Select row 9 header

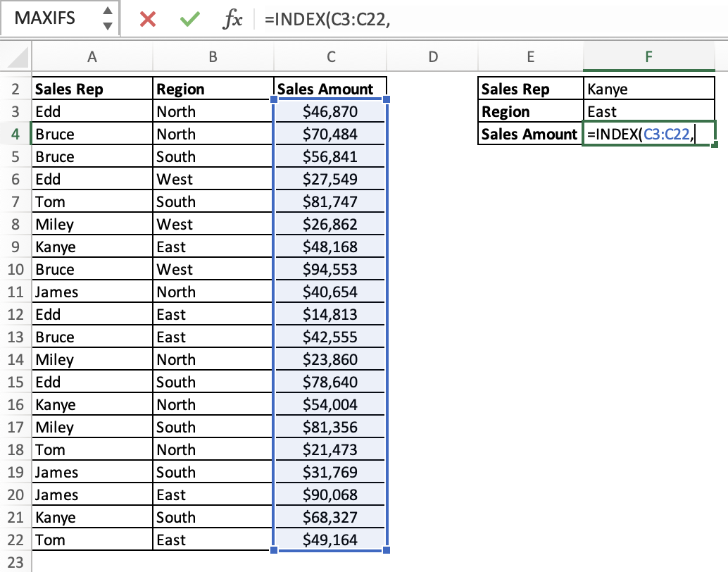pos(15,247)
